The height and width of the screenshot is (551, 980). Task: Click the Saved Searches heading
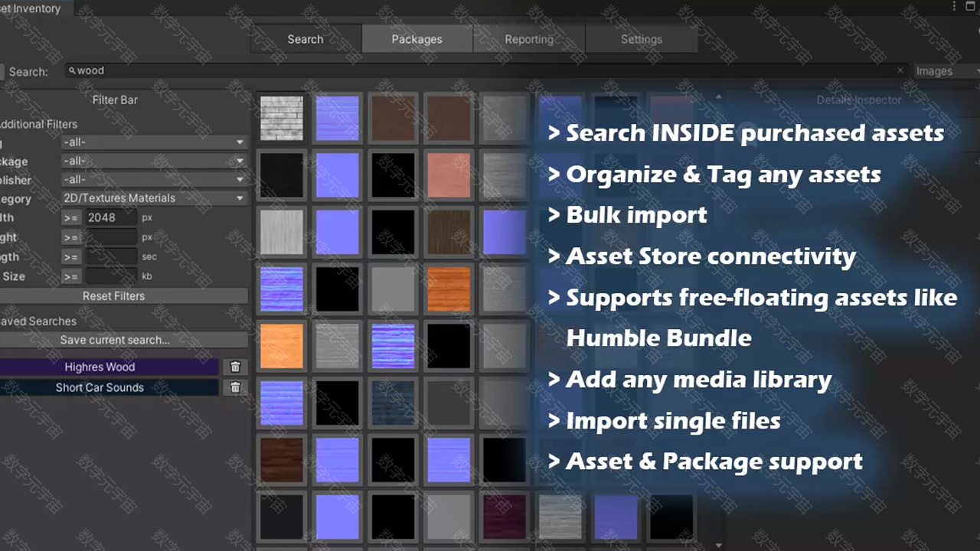pyautogui.click(x=38, y=321)
